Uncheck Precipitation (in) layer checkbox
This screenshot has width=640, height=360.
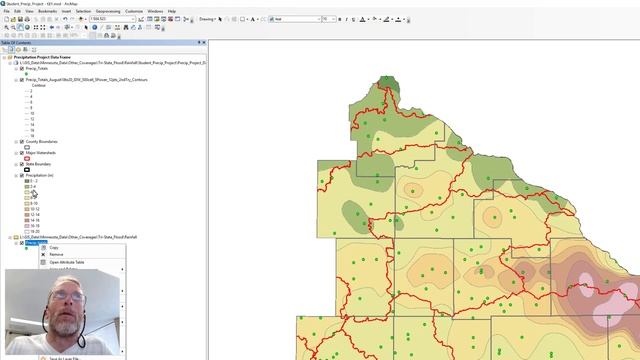(22, 176)
